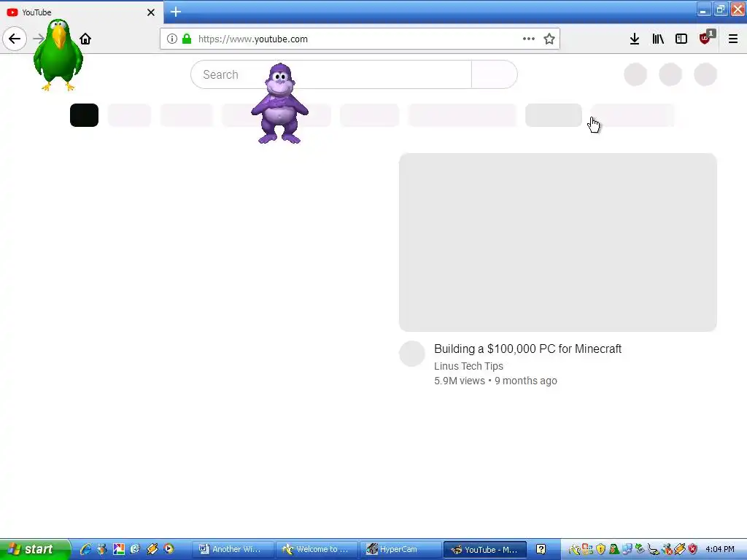Restore down the Firefox window
The image size is (747, 560).
(x=720, y=9)
